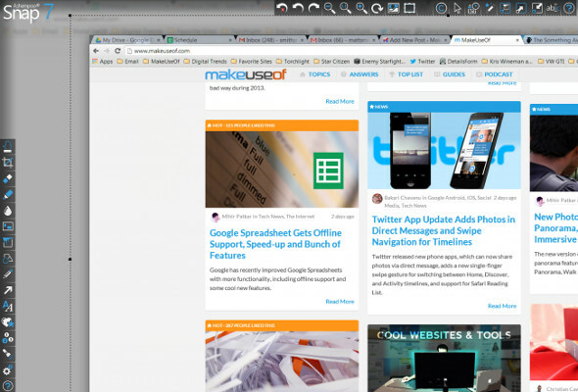Image resolution: width=578 pixels, height=392 pixels.
Task: Select the Blur drop tool
Action: tap(8, 211)
